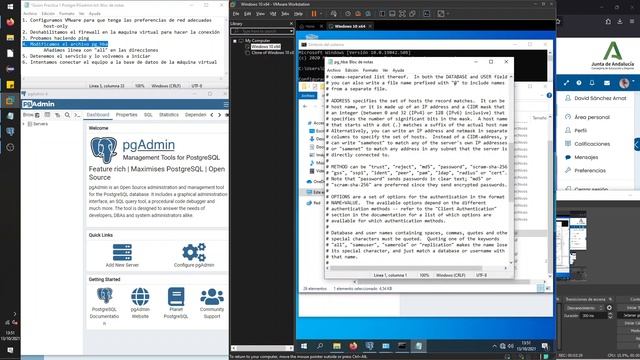Viewport: 640px width, 360px height.
Task: Click Configure pgAdmin gears icon
Action: click(194, 252)
